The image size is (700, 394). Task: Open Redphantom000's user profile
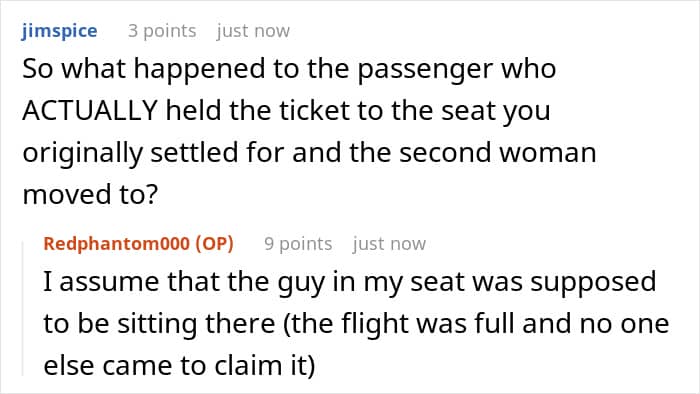tap(117, 244)
